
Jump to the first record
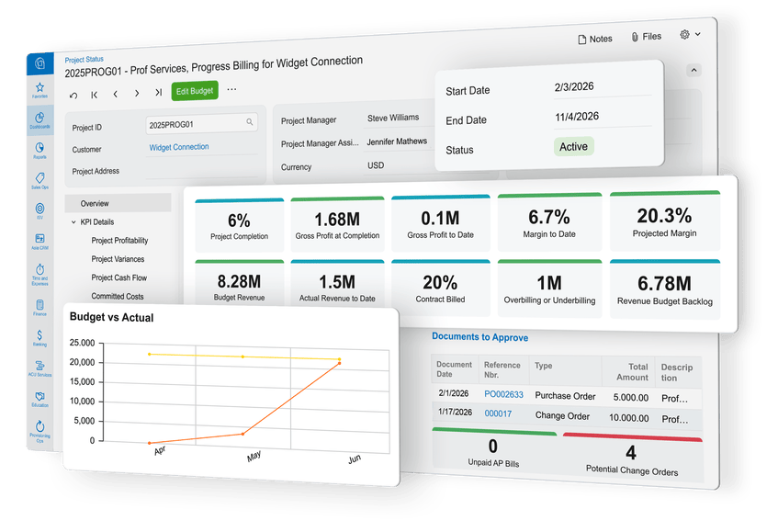94,93
